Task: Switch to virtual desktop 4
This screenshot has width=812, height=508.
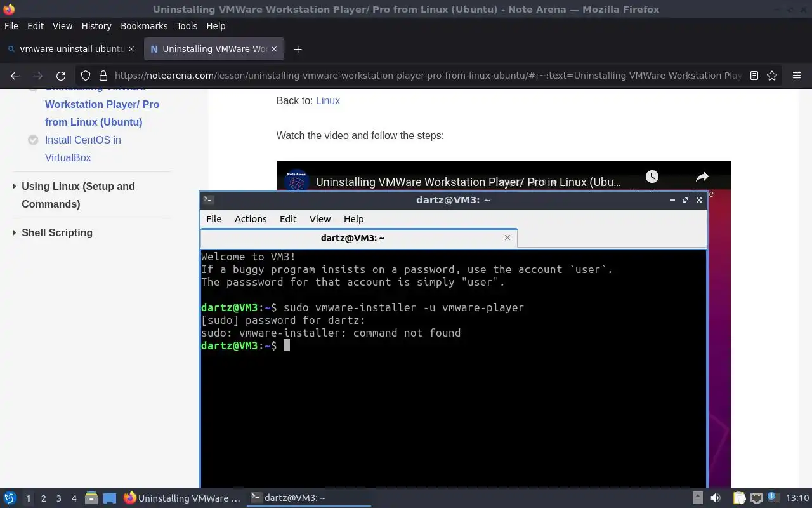Action: (x=74, y=498)
